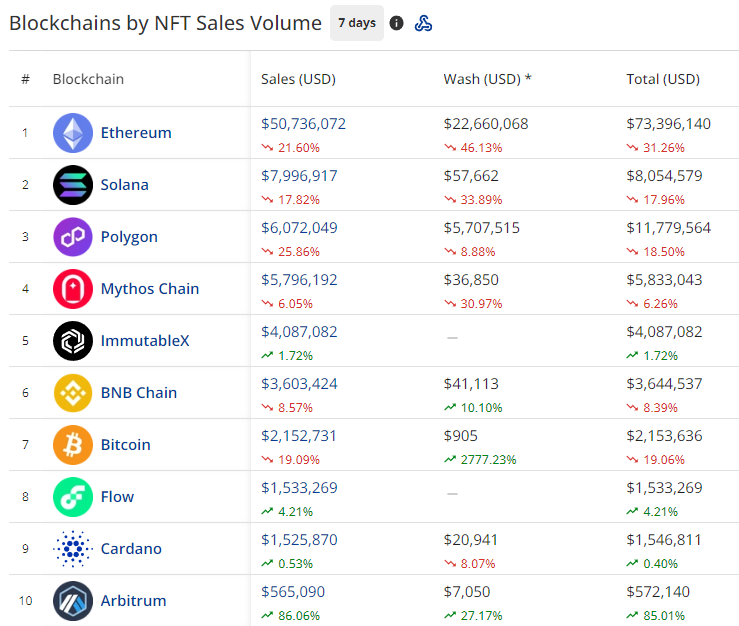Open the BNB Chain link
The width and height of the screenshot is (739, 626).
[139, 393]
